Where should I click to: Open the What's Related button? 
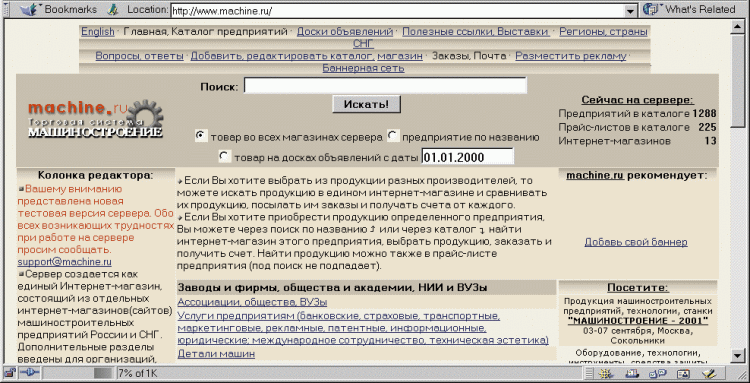coord(689,9)
